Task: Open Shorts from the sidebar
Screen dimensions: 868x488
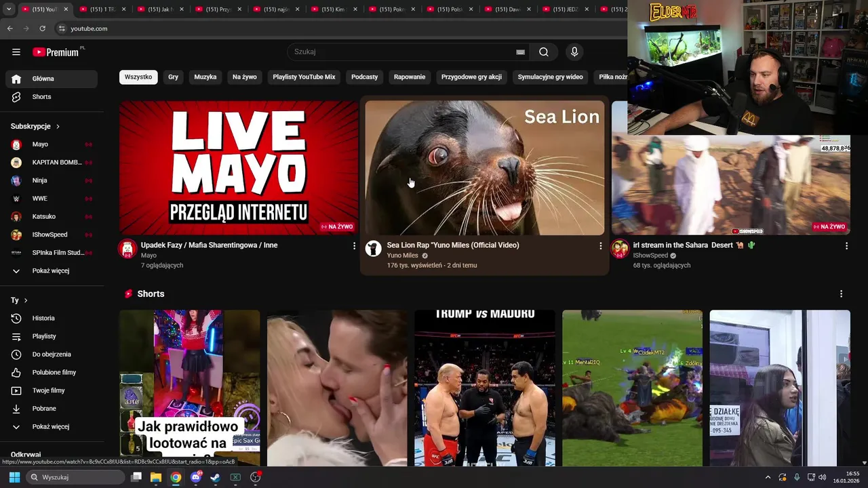Action: [x=52, y=97]
